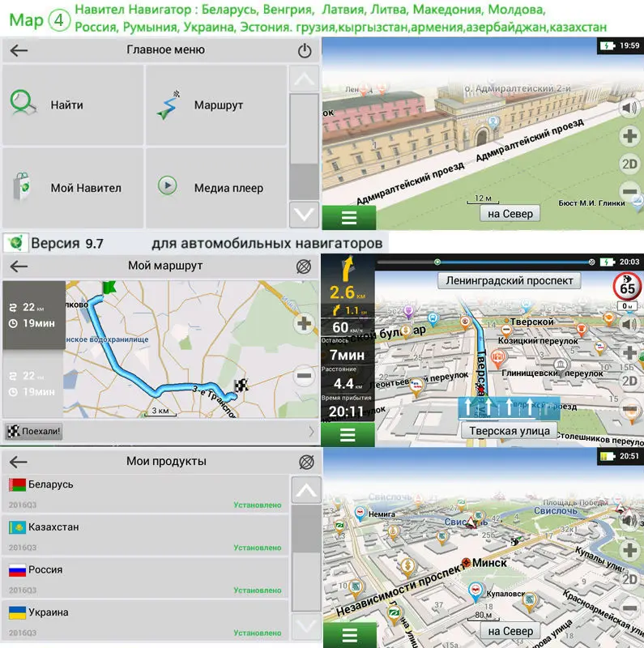Select the Россия product row
The width and height of the screenshot is (644, 648).
[145, 579]
